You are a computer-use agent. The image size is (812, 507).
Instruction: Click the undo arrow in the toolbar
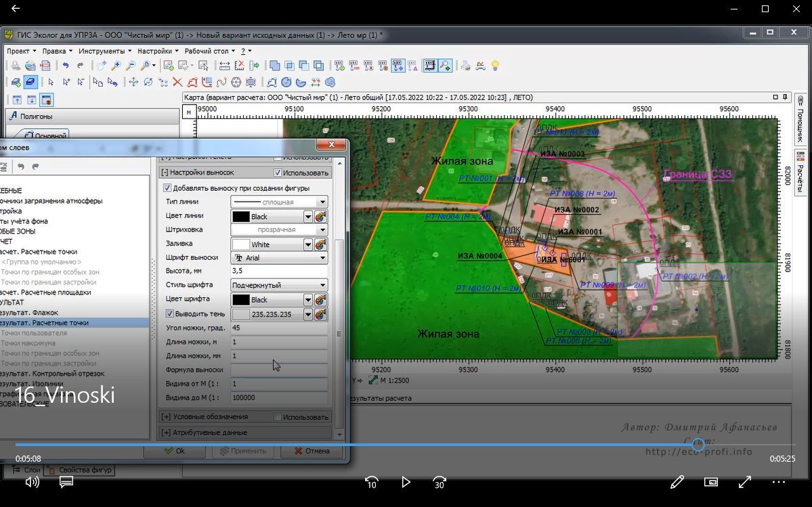[x=66, y=66]
